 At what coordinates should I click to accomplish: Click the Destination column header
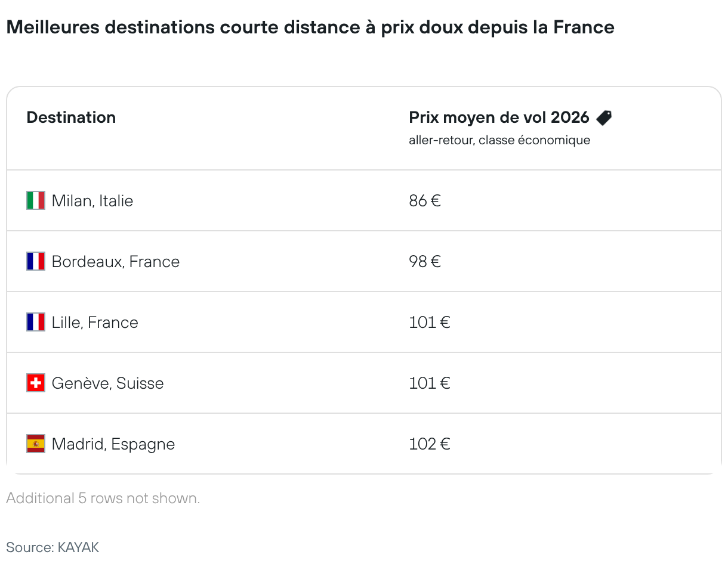[x=71, y=117]
